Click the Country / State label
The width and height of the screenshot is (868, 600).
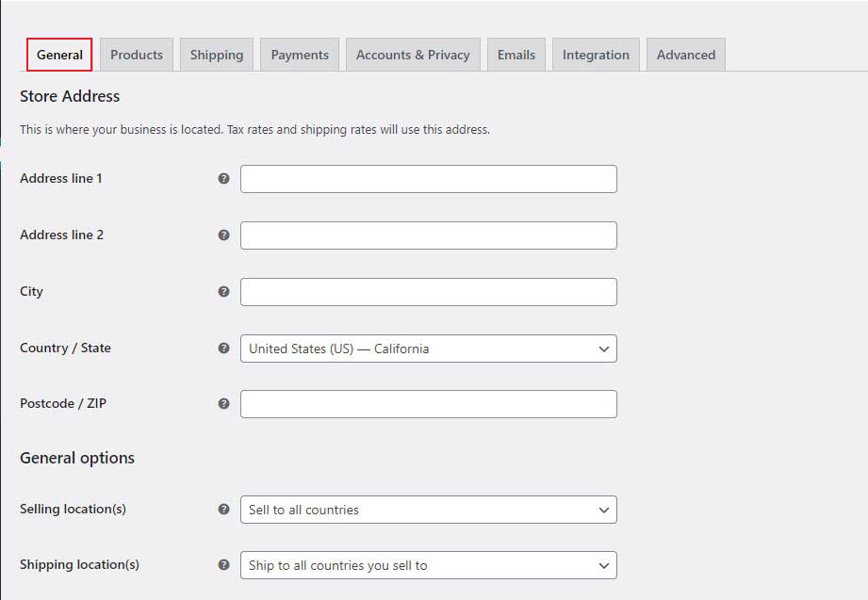pos(65,348)
